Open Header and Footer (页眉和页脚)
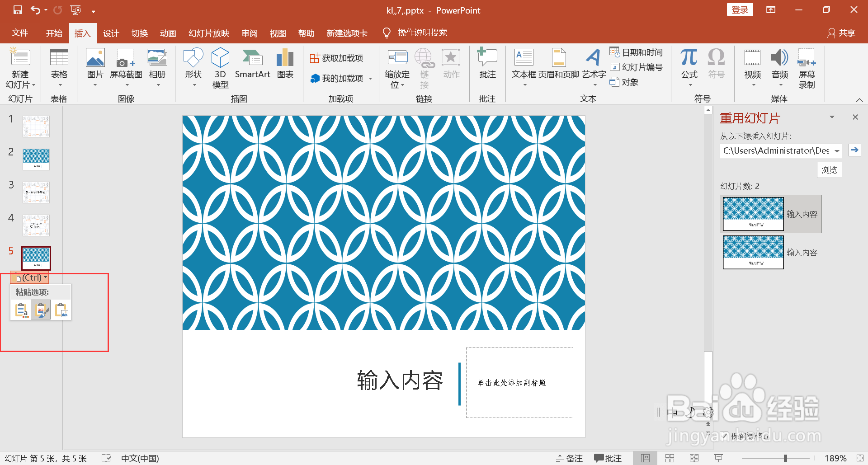This screenshot has width=868, height=465. pyautogui.click(x=559, y=64)
